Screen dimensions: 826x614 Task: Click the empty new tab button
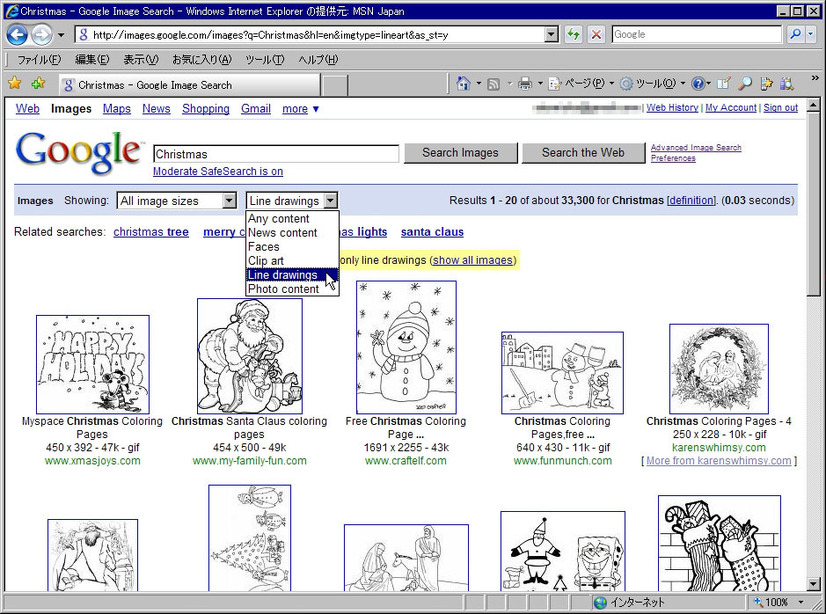[x=335, y=85]
